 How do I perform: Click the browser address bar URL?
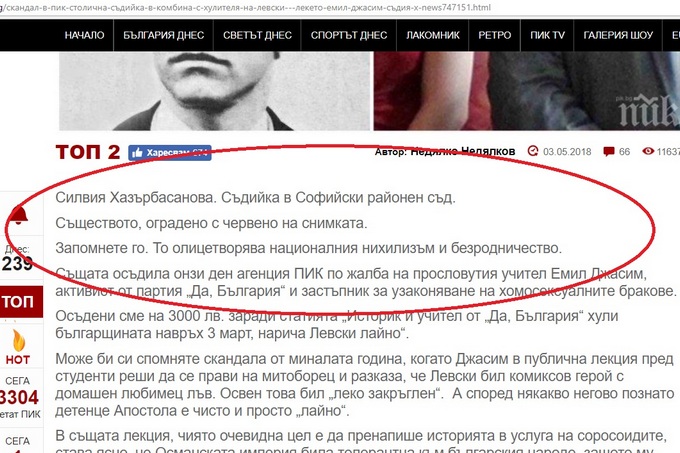245,7
